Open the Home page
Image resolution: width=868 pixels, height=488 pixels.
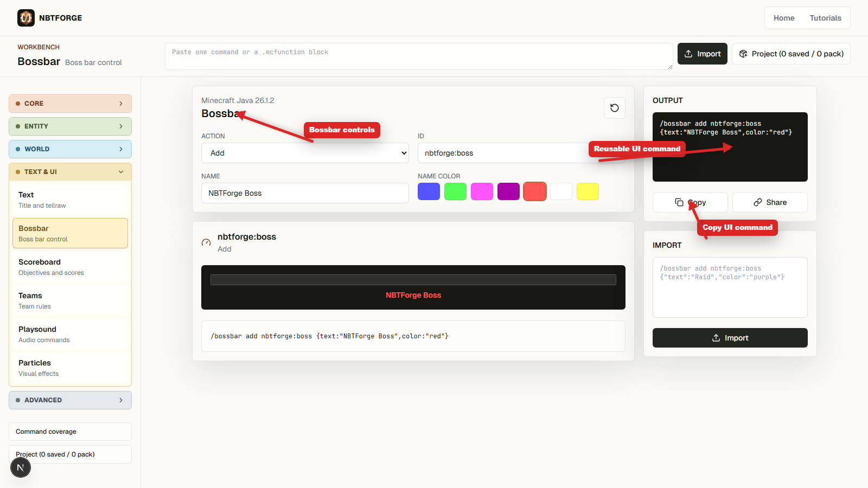pos(784,18)
